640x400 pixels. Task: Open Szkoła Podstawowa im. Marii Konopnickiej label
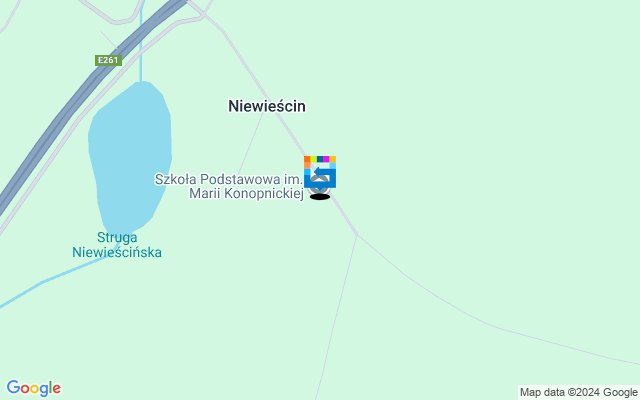(229, 186)
